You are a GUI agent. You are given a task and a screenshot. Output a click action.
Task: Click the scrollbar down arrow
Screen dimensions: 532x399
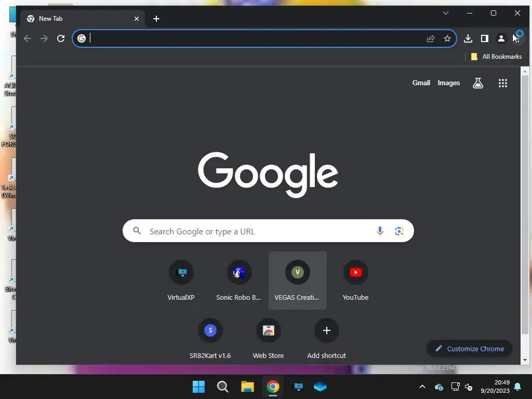coord(525,360)
